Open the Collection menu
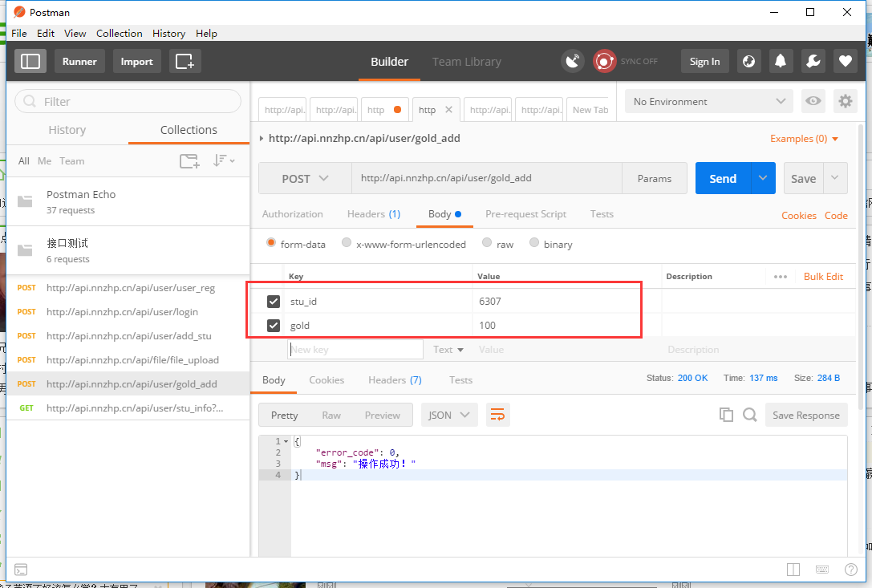Viewport: 872px width, 588px height. click(x=119, y=34)
